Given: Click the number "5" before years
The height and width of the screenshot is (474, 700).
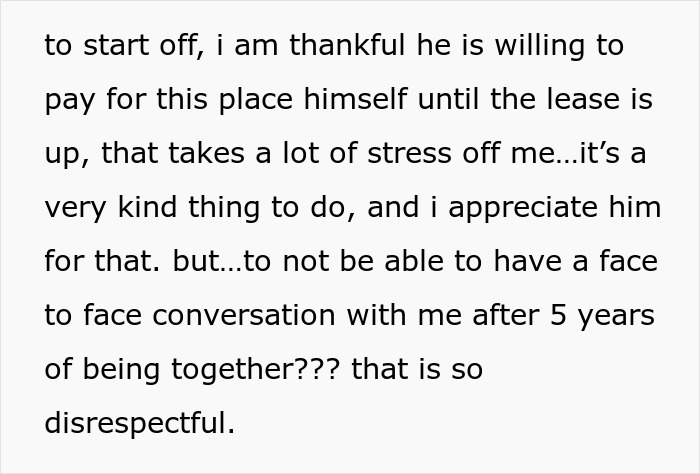Looking at the screenshot, I should click(x=558, y=315).
